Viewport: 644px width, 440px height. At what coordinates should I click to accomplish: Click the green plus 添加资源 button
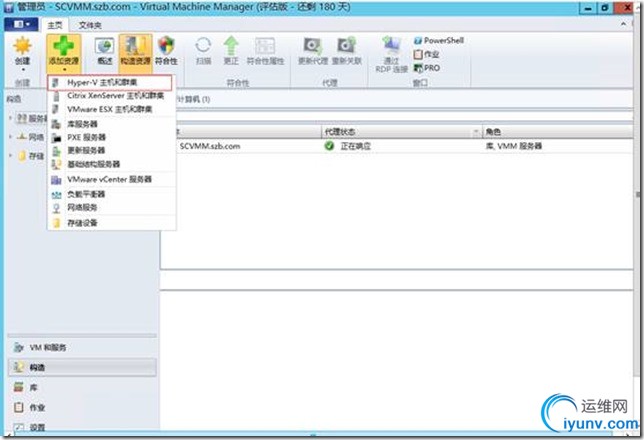pyautogui.click(x=64, y=51)
